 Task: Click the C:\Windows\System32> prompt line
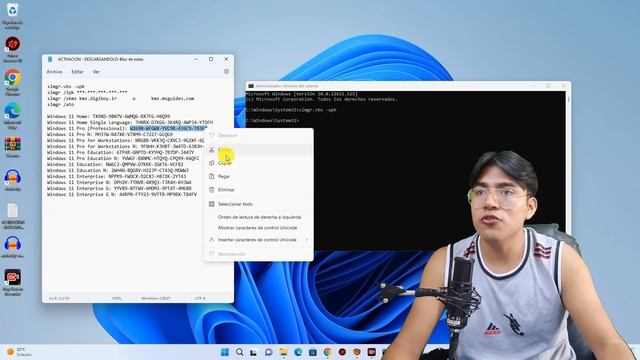tap(272, 121)
